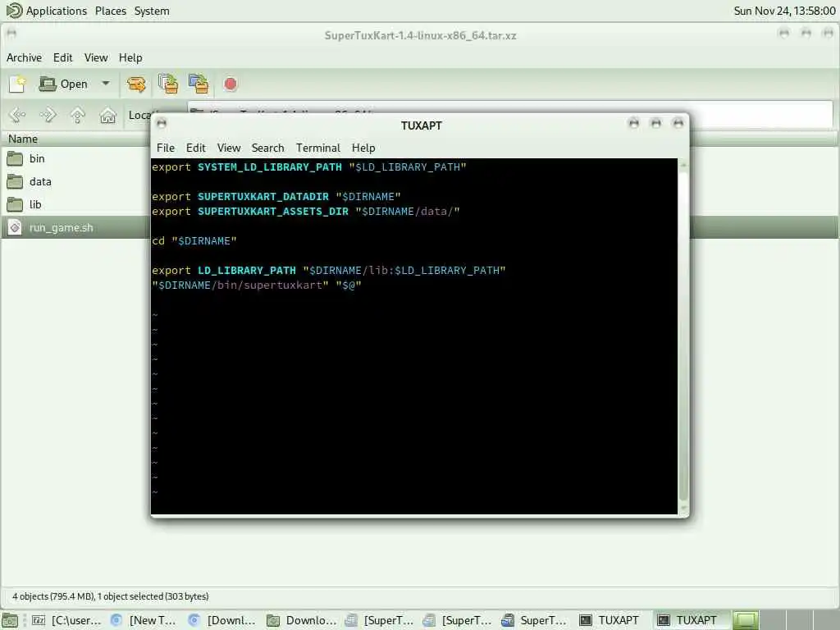Image resolution: width=840 pixels, height=630 pixels.
Task: Click the SuperTuxKart-1.4-linux-x86_64.tar.xz window title
Action: pyautogui.click(x=420, y=35)
